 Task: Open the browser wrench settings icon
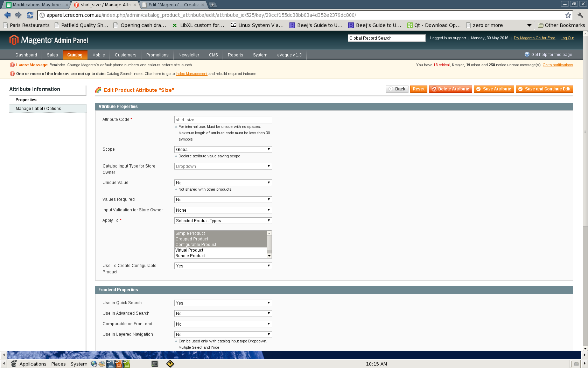[580, 15]
